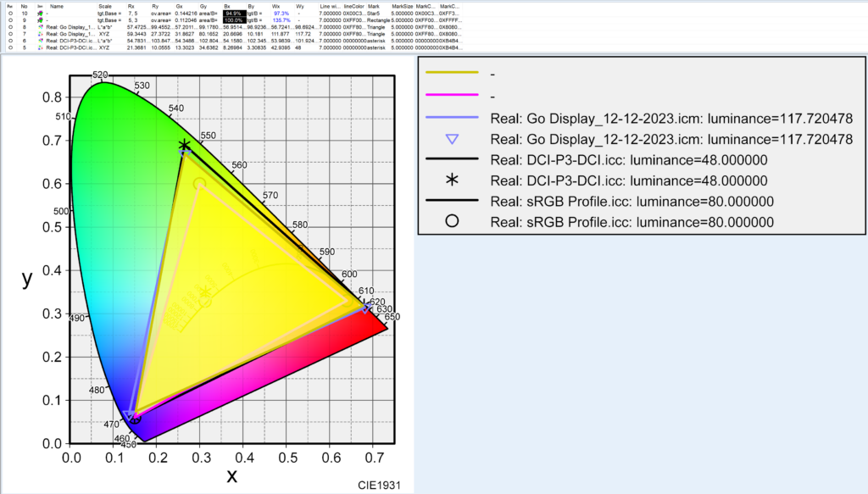Image resolution: width=868 pixels, height=494 pixels.
Task: Click the blue 135.7% value
Action: pyautogui.click(x=281, y=20)
